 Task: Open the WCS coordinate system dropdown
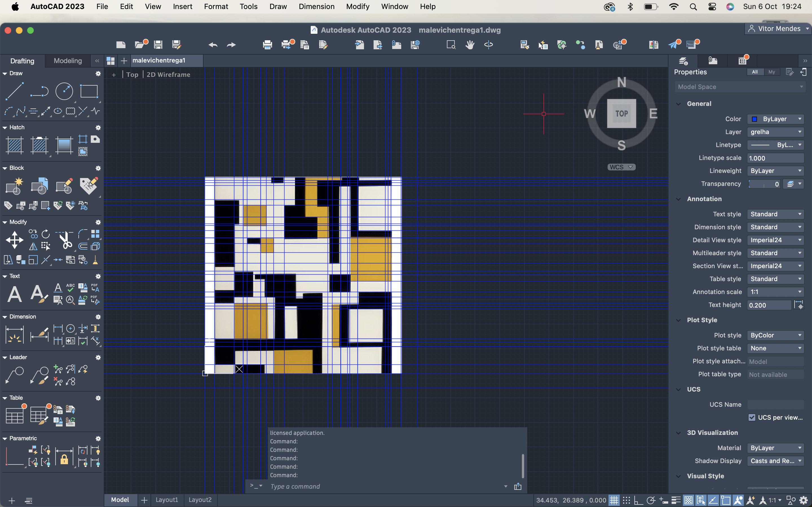(x=621, y=167)
